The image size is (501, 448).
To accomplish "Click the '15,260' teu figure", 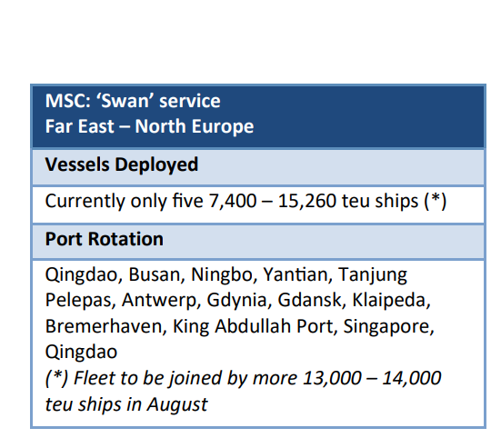I will click(307, 201).
